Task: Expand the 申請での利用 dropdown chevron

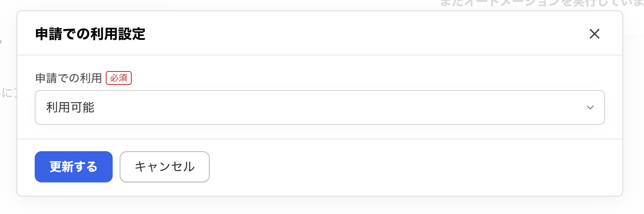Action: tap(590, 107)
